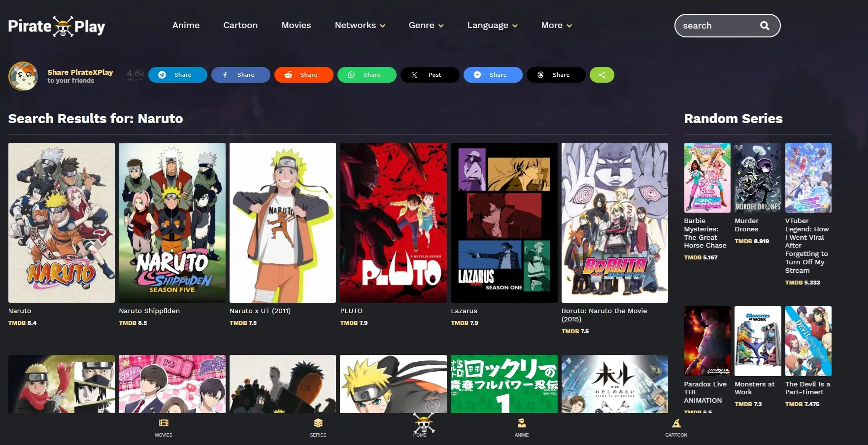
Task: Open Series in bottom navigation
Action: (x=318, y=428)
